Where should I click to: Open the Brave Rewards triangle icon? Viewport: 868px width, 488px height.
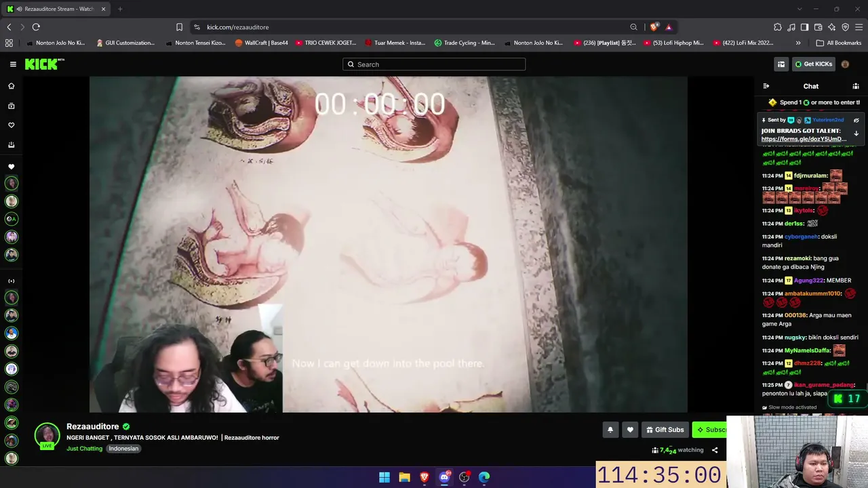[669, 27]
